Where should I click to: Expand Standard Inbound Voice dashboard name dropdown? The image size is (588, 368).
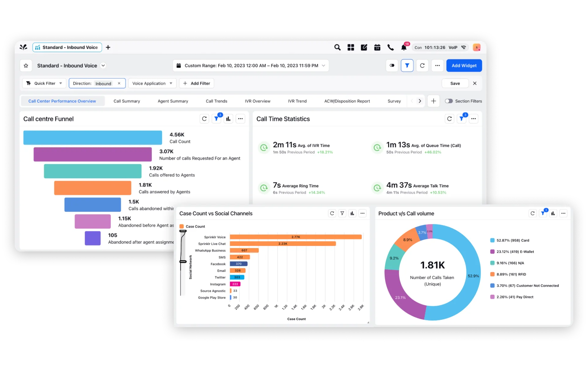coord(103,65)
